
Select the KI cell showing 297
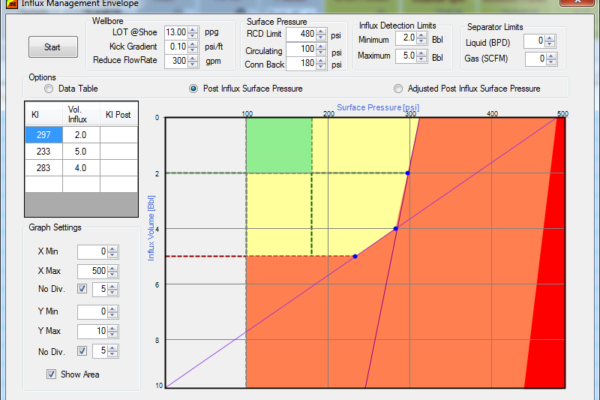click(44, 135)
